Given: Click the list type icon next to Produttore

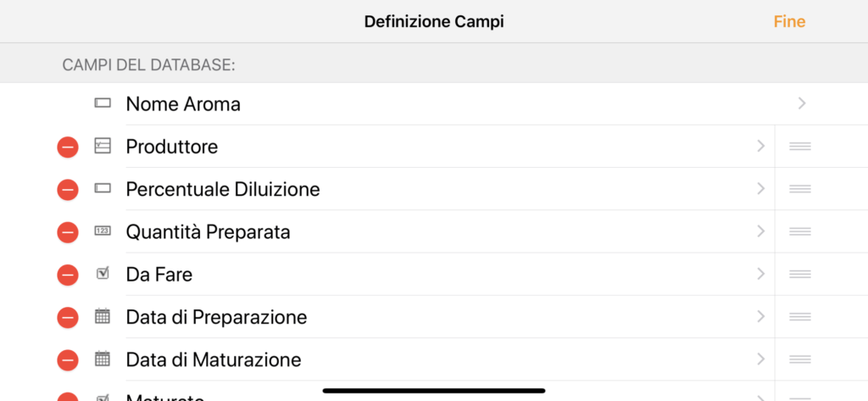Looking at the screenshot, I should pyautogui.click(x=103, y=146).
